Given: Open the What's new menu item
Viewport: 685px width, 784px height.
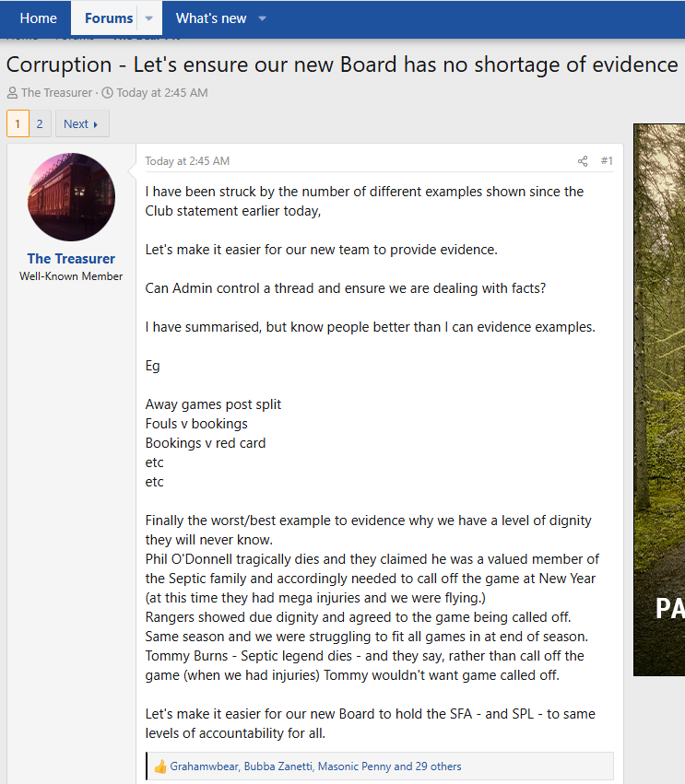Looking at the screenshot, I should 210,18.
